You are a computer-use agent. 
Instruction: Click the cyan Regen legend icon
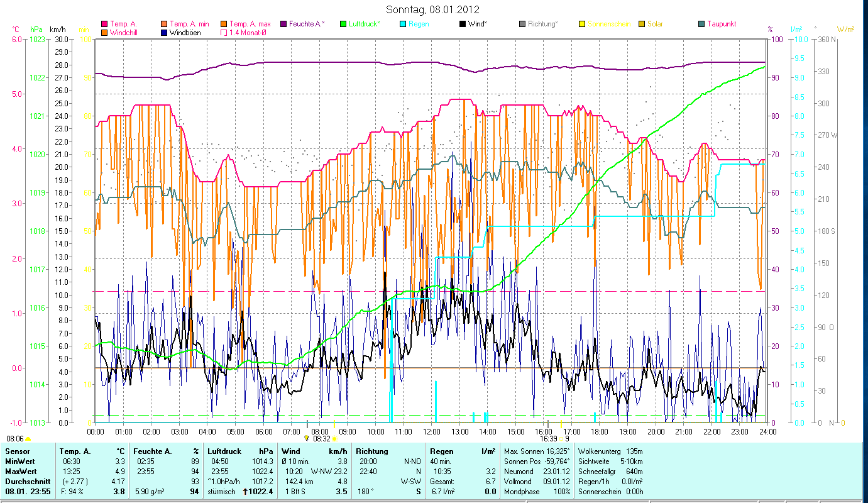[403, 24]
